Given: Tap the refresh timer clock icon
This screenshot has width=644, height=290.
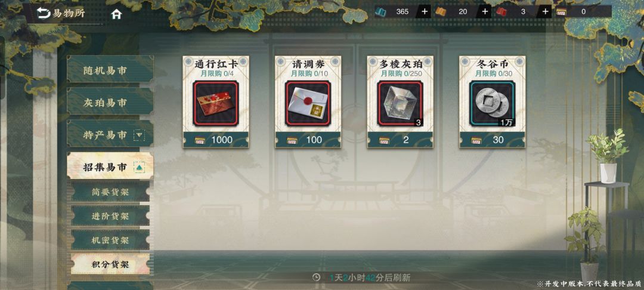Looking at the screenshot, I should click(316, 277).
